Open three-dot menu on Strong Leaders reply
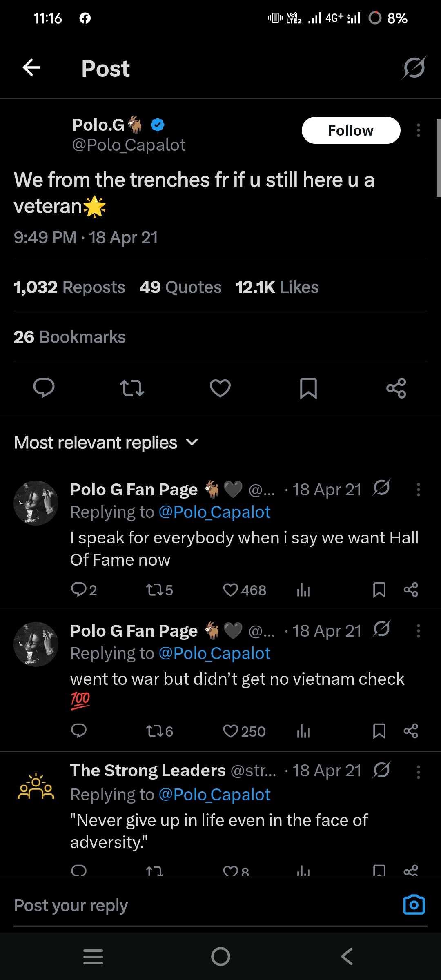Image resolution: width=441 pixels, height=980 pixels. tap(418, 772)
